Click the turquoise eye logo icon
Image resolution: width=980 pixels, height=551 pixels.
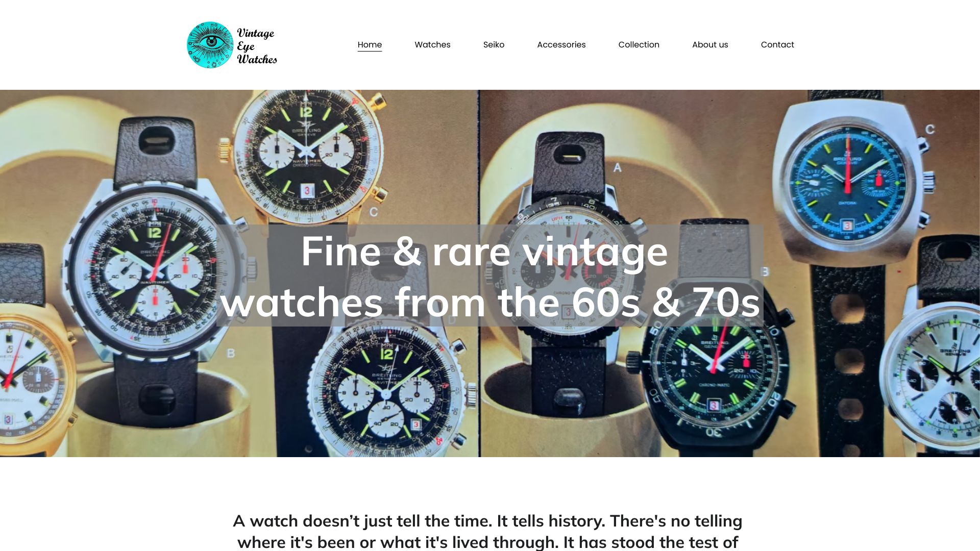point(210,45)
